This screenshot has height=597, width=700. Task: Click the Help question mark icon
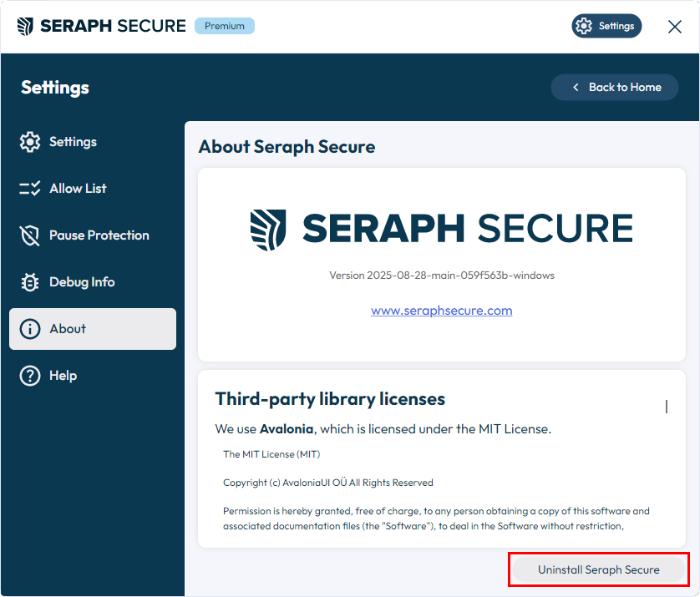pos(30,376)
